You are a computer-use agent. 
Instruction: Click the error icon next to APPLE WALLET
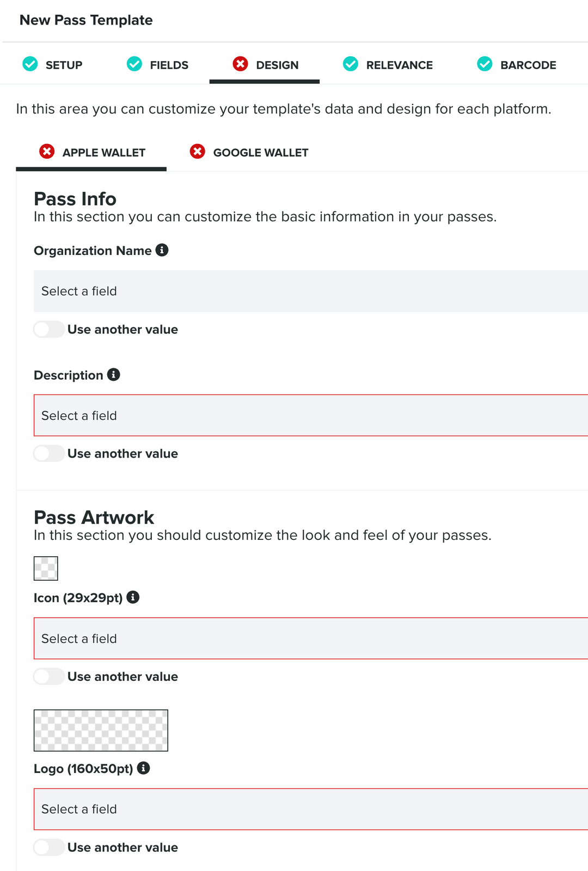(x=47, y=151)
